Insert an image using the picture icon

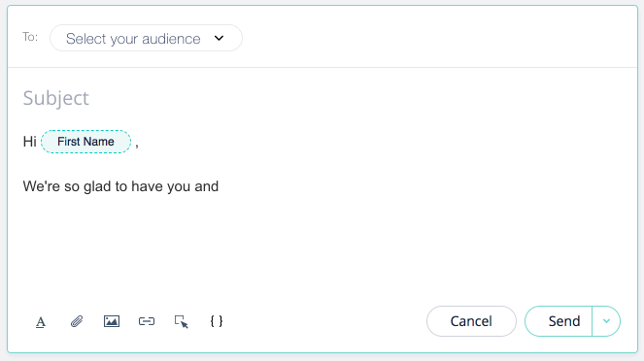click(x=112, y=321)
